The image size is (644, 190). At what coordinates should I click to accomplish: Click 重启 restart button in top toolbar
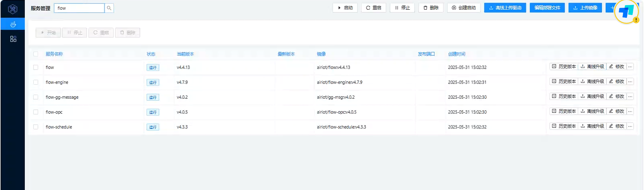[373, 8]
